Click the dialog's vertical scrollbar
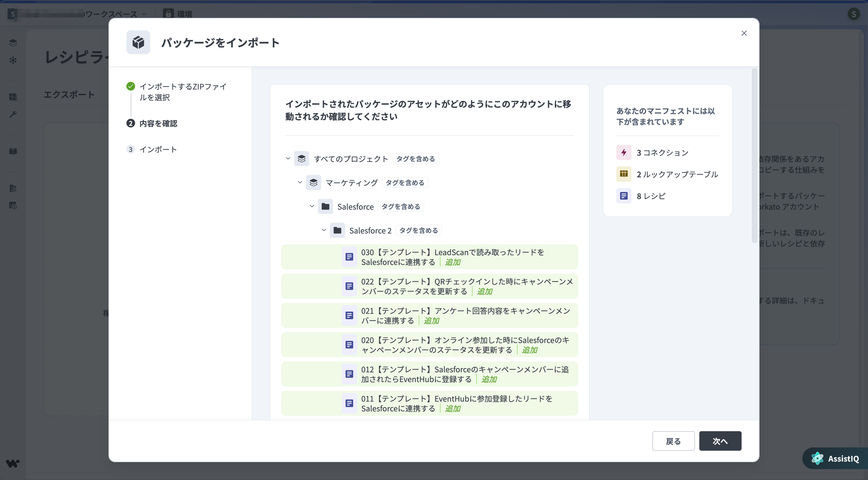 [x=754, y=155]
